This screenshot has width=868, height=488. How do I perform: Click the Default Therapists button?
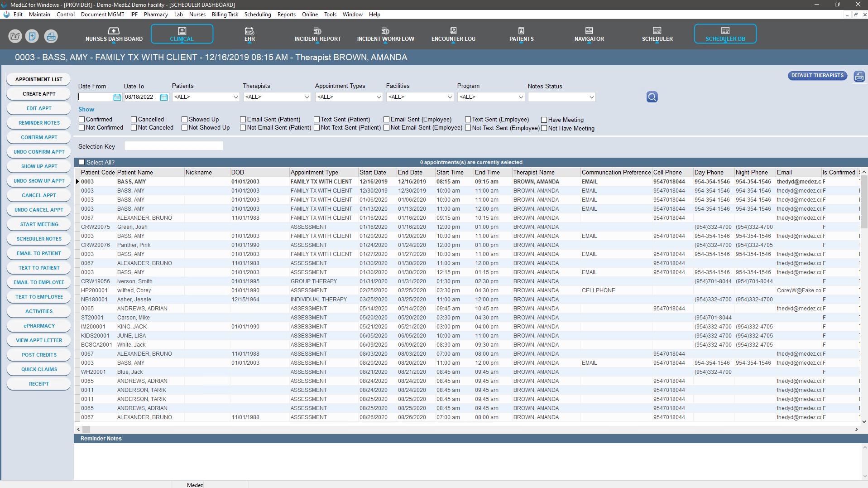817,76
